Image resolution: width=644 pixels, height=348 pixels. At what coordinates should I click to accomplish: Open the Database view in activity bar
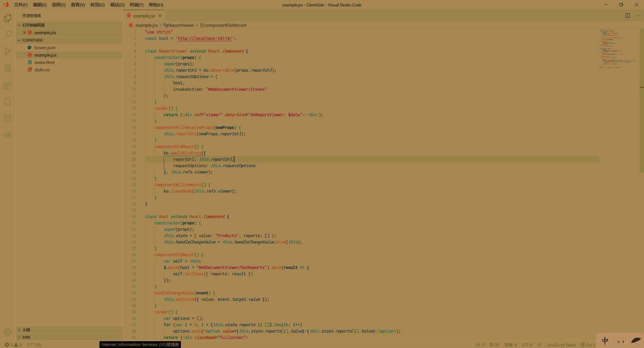pyautogui.click(x=7, y=119)
